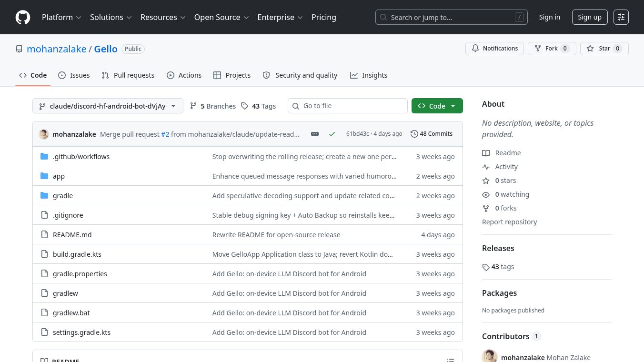Click the green check status icon

click(332, 134)
